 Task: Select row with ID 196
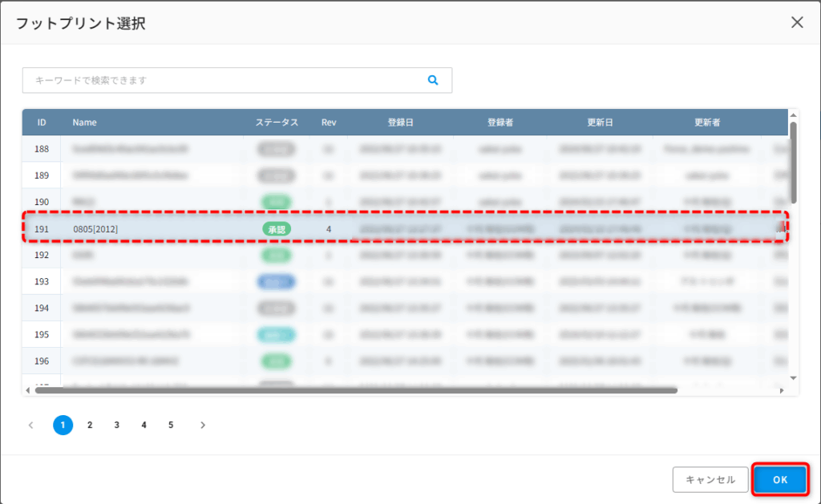click(x=405, y=361)
